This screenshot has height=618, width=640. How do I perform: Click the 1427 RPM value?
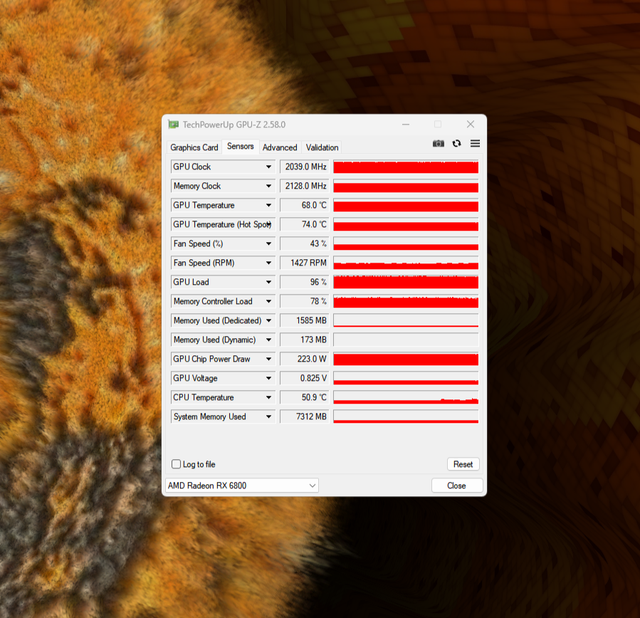coord(304,263)
